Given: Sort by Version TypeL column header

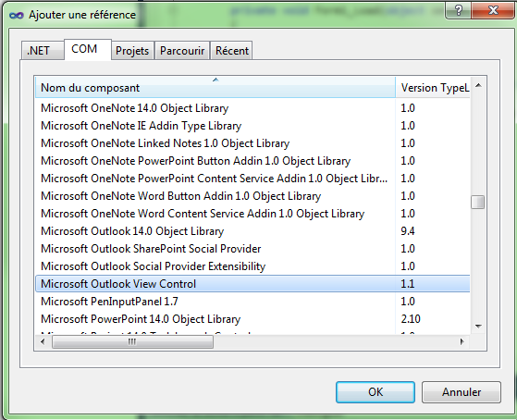Looking at the screenshot, I should [433, 88].
